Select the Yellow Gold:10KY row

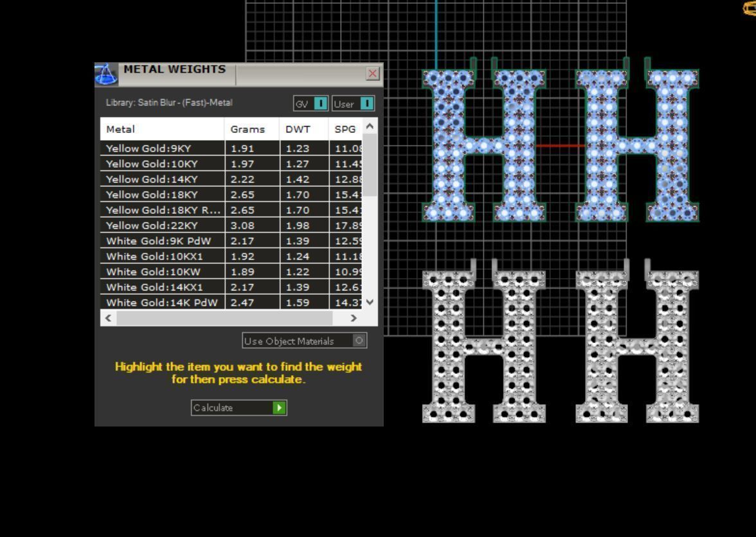(231, 164)
